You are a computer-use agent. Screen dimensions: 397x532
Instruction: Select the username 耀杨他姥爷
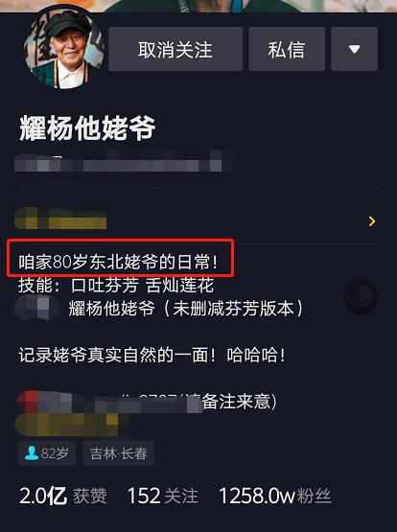87,128
